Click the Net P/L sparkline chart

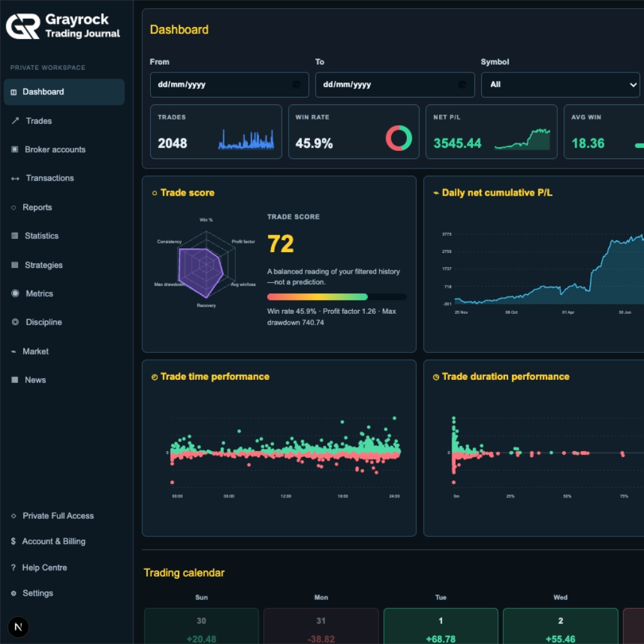tap(522, 139)
